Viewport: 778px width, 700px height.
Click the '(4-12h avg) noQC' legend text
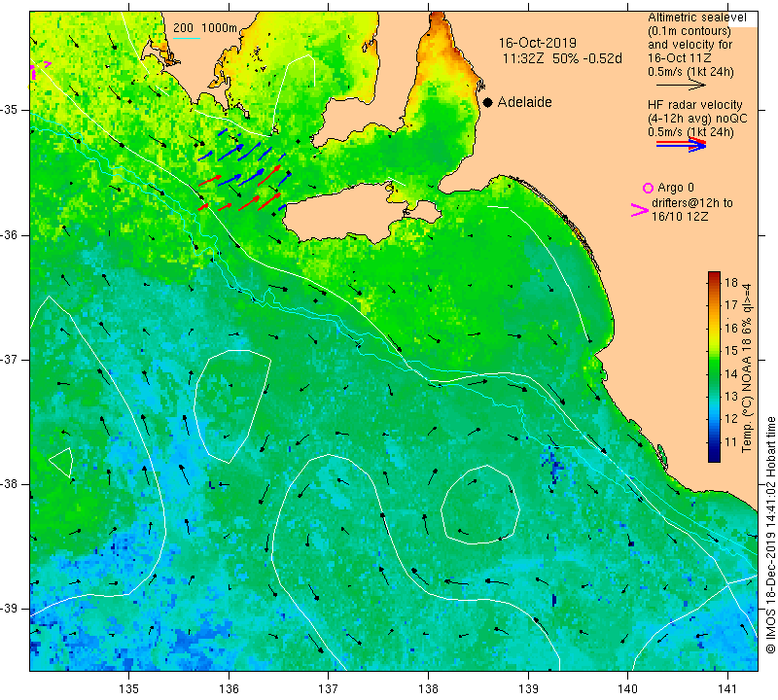[697, 119]
